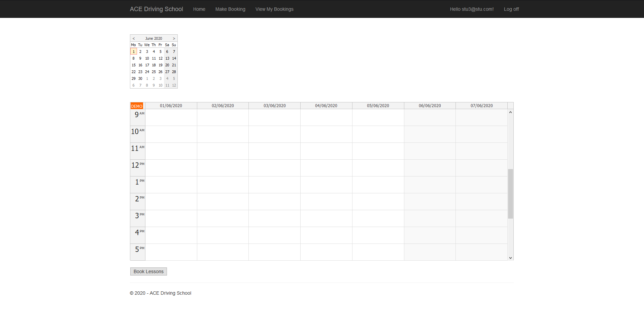The width and height of the screenshot is (644, 323).
Task: Select 1 PM slot on 05/06/2020
Action: click(378, 185)
